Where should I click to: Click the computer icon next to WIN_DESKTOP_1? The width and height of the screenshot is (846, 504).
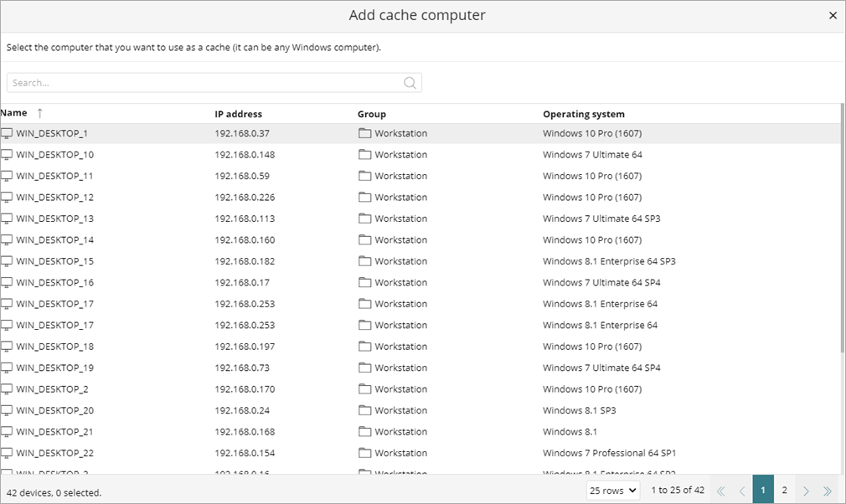pyautogui.click(x=8, y=132)
